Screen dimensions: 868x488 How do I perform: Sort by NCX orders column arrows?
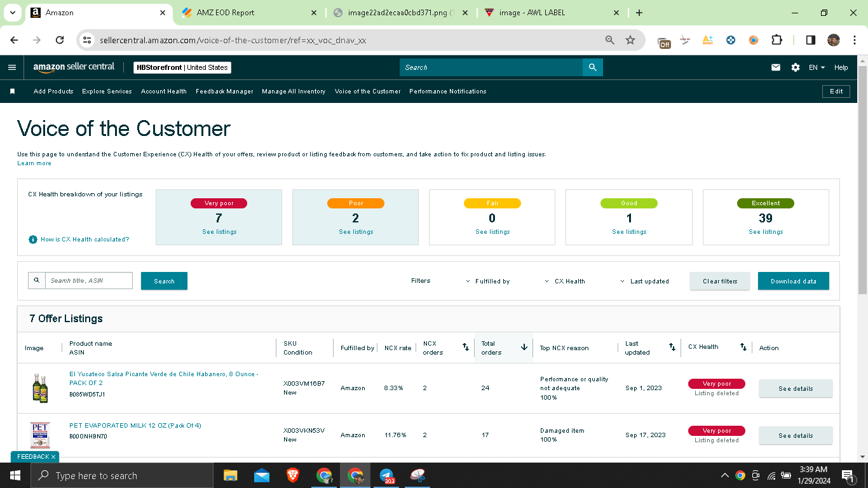click(465, 347)
